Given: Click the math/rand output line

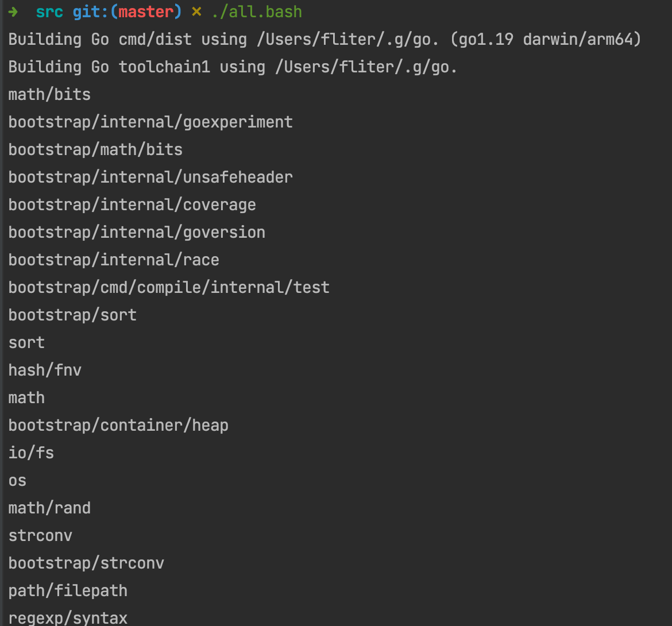Looking at the screenshot, I should click(x=49, y=508).
